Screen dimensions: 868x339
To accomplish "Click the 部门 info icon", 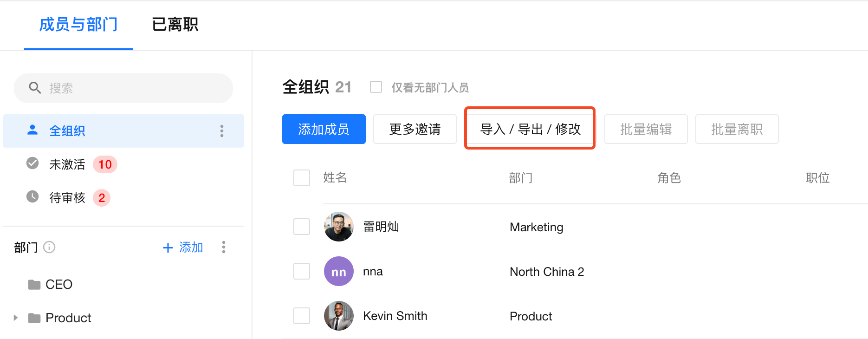I will coord(49,247).
